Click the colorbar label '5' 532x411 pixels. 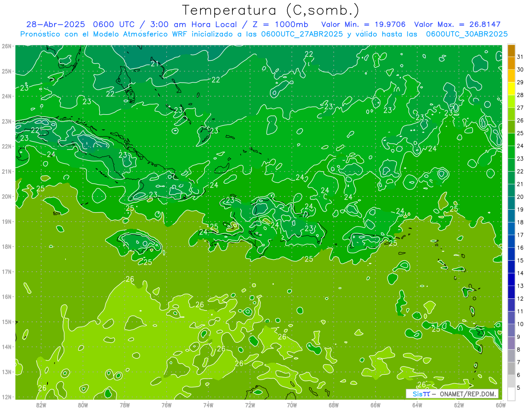pos(519,388)
